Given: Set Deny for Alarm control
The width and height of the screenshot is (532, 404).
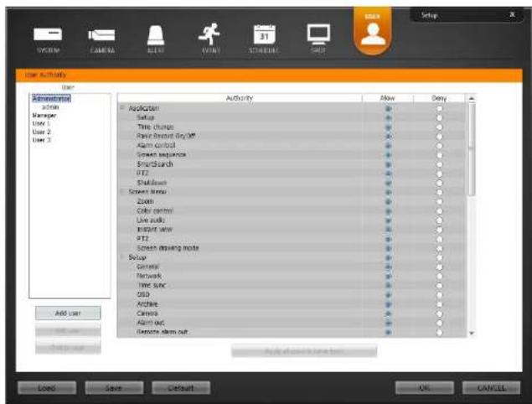Looking at the screenshot, I should click(x=439, y=146).
